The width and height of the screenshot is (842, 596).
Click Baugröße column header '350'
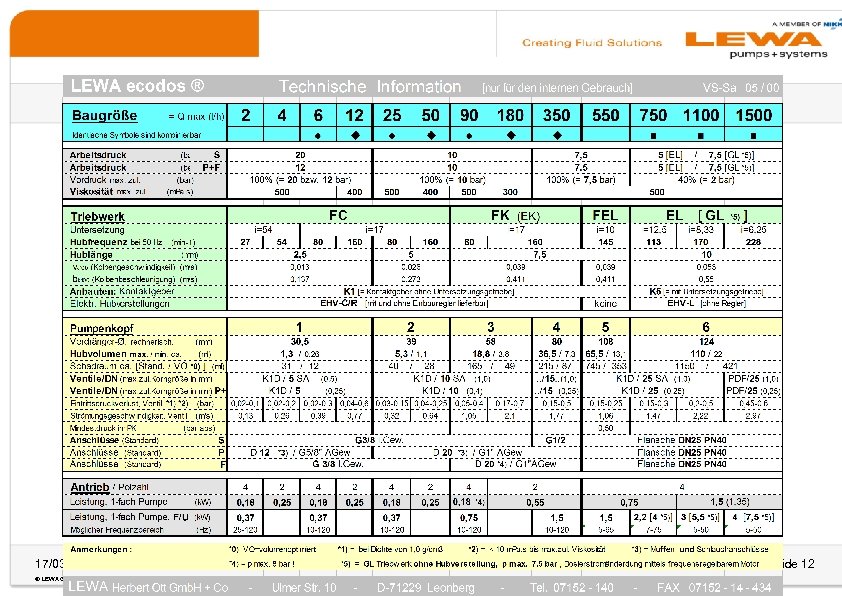tap(556, 115)
